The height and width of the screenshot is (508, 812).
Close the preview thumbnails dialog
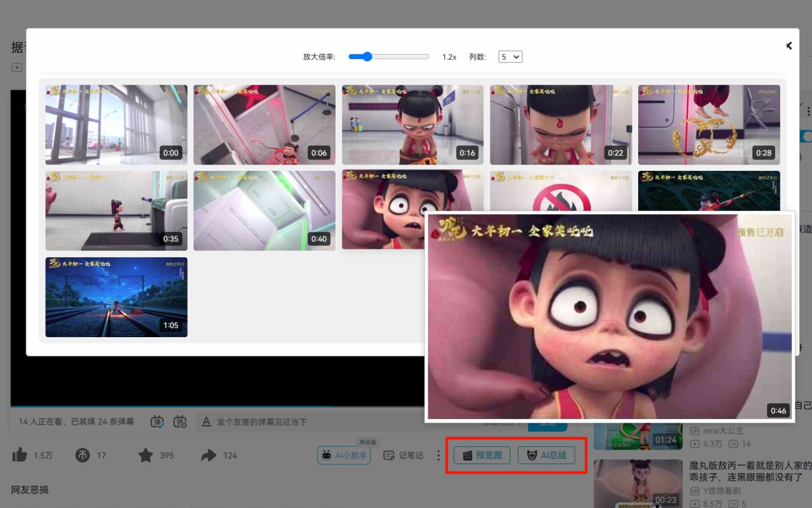click(789, 46)
